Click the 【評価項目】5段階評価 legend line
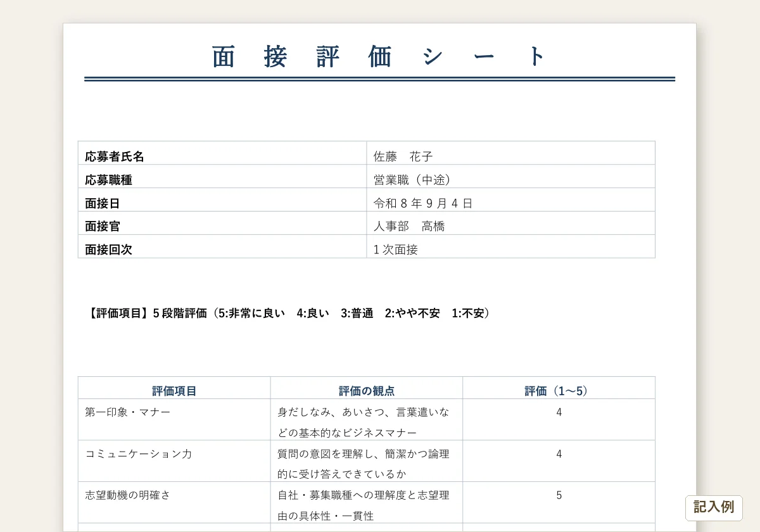Viewport: 760px width, 532px height. (x=289, y=313)
